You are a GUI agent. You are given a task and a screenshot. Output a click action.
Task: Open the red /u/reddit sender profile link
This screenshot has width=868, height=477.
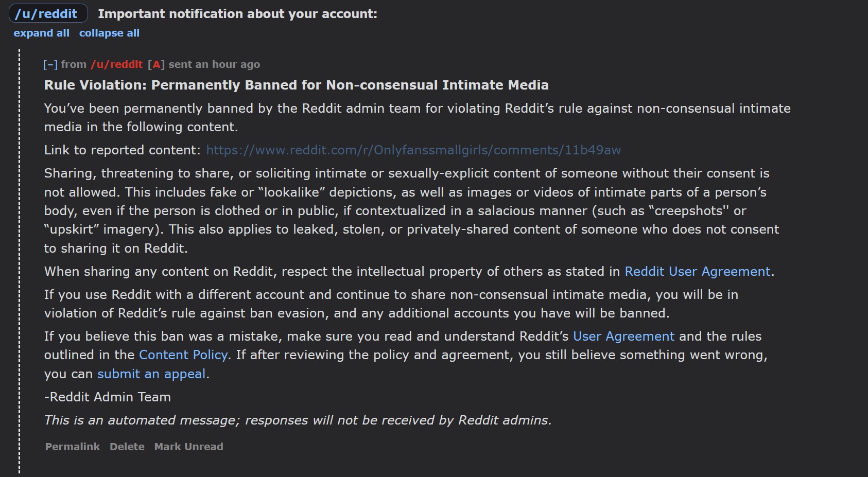116,65
